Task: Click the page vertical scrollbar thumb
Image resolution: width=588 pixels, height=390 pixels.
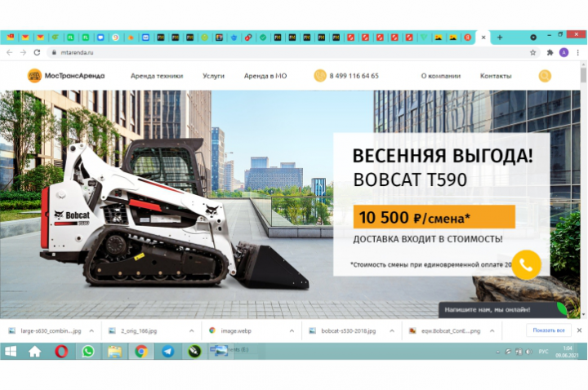Action: tap(583, 73)
